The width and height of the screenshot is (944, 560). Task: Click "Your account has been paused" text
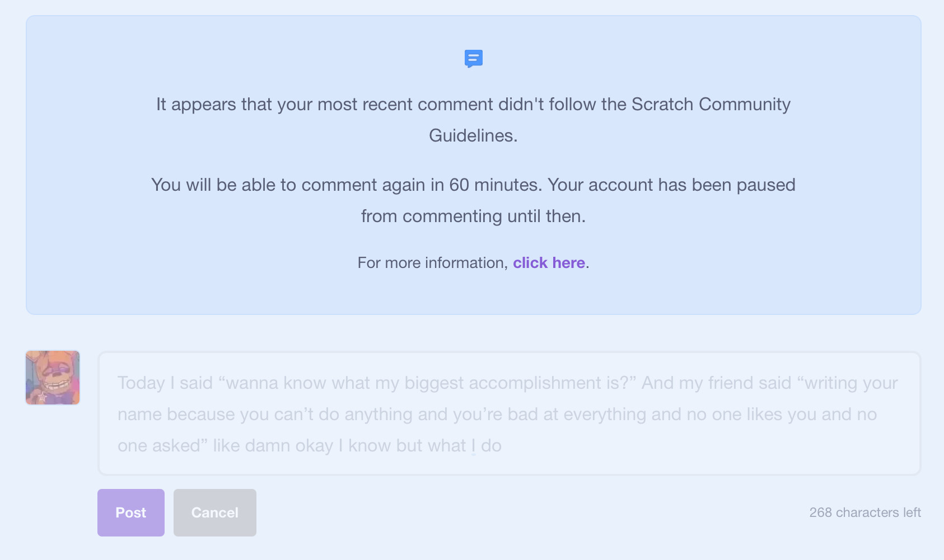click(x=671, y=185)
